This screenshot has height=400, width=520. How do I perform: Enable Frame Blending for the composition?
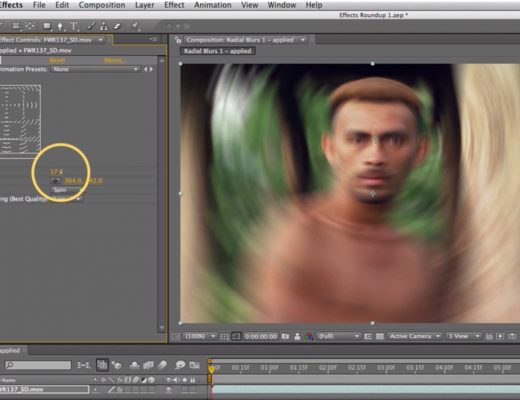tap(148, 365)
